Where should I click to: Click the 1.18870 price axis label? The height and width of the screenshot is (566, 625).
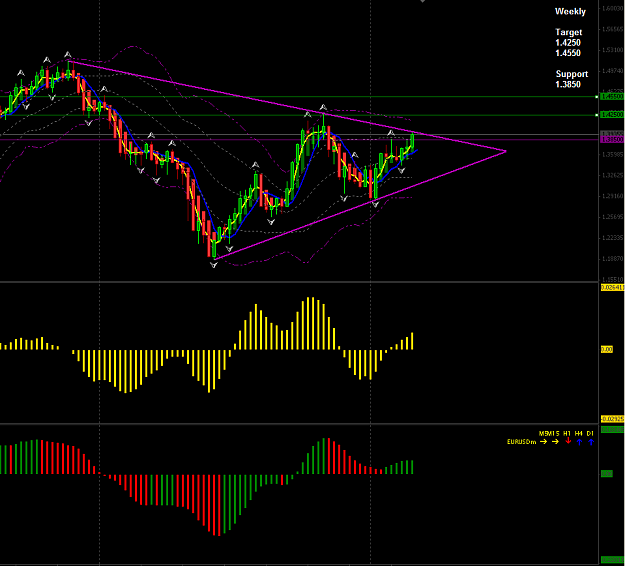coord(613,259)
